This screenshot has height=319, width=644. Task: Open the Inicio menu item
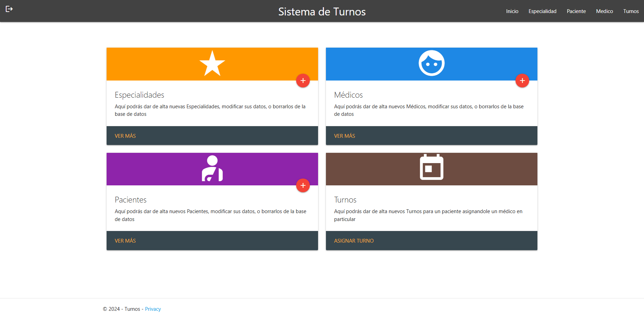[512, 11]
